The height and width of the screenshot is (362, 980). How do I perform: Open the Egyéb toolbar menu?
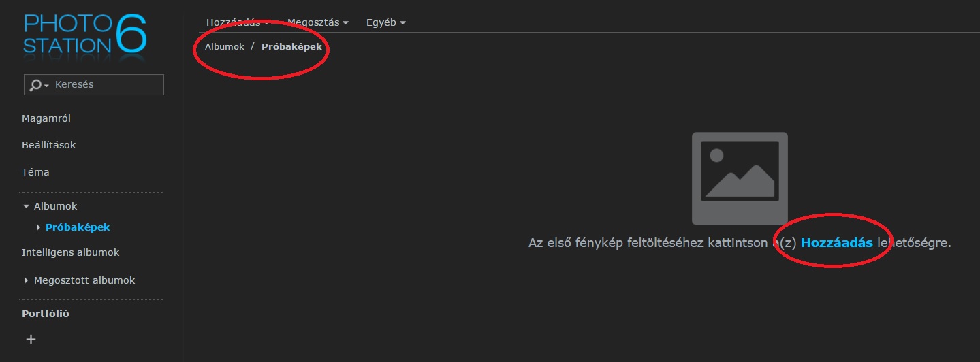(x=386, y=22)
